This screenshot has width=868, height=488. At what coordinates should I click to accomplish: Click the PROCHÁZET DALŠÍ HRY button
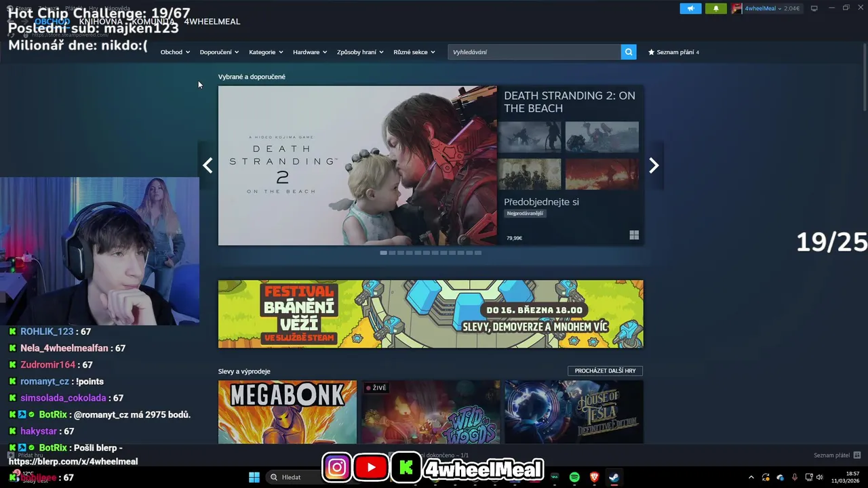point(605,371)
